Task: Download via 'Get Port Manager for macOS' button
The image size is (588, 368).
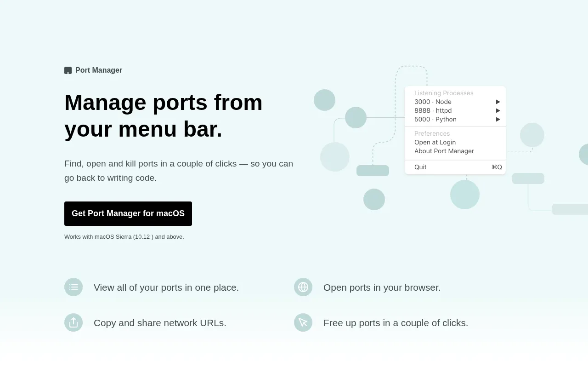Action: 128,213
